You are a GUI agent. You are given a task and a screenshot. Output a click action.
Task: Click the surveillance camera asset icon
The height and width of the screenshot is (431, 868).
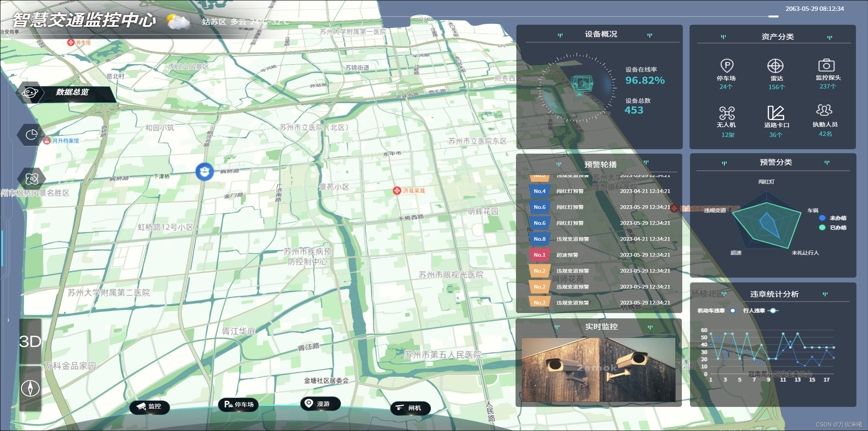click(826, 65)
